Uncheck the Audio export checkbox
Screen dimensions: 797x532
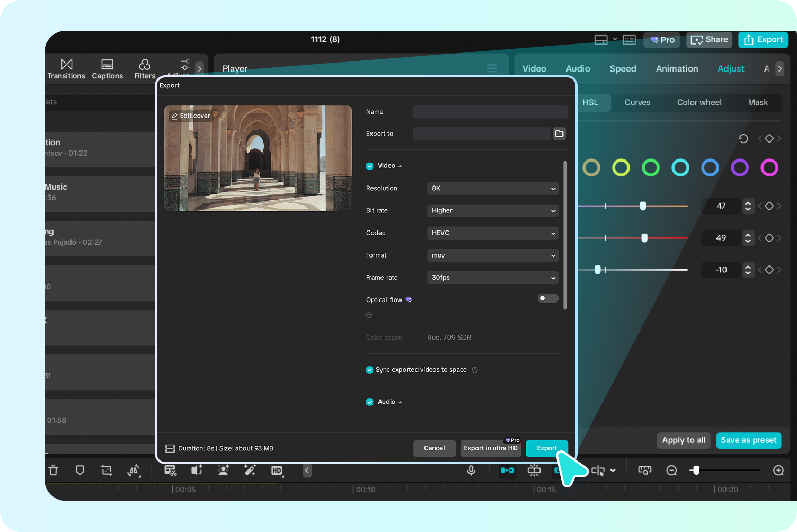click(x=369, y=402)
